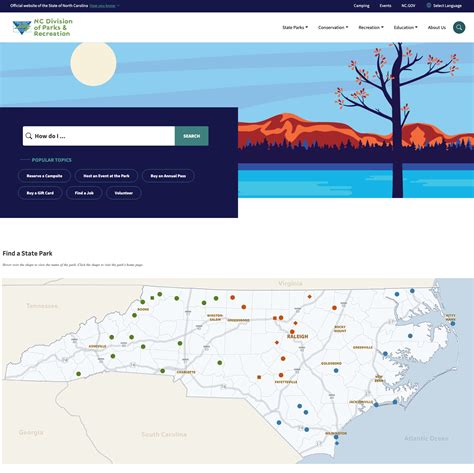Click the Fayetteville label on the map
This screenshot has width=474, height=473.
(x=286, y=382)
